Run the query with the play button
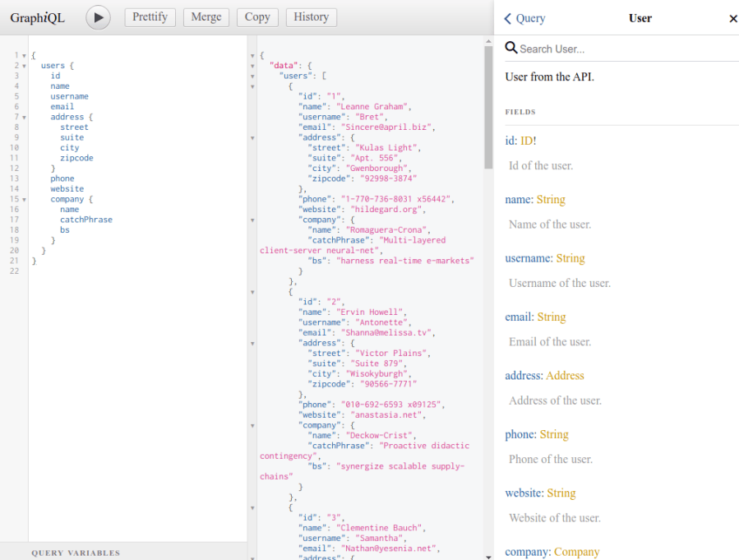The width and height of the screenshot is (739, 560). 98,17
